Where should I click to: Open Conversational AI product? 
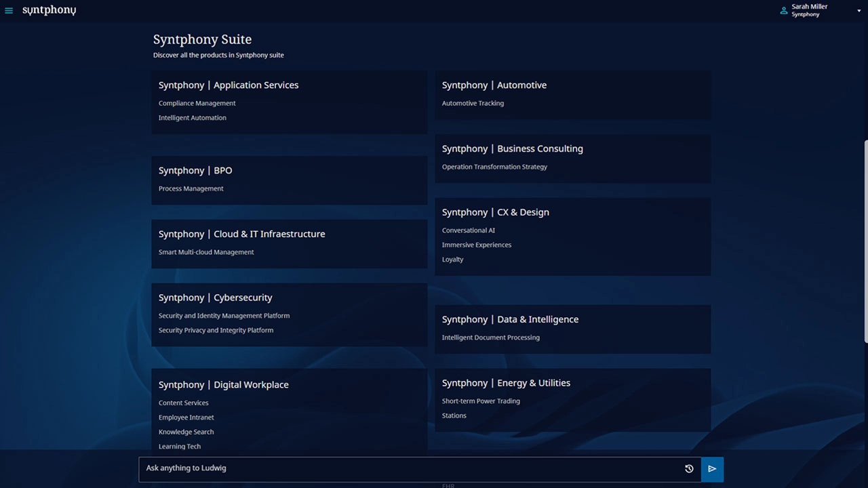click(468, 230)
